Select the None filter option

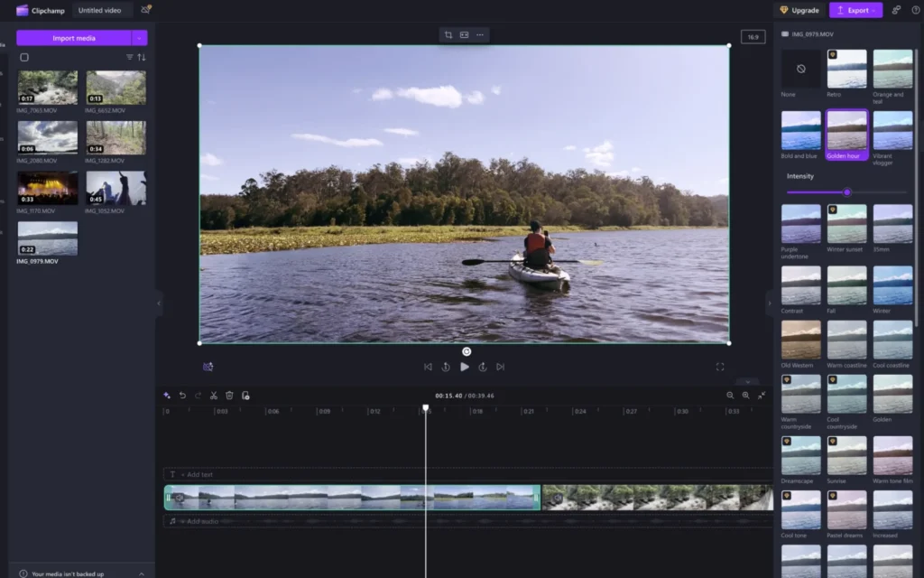(800, 69)
